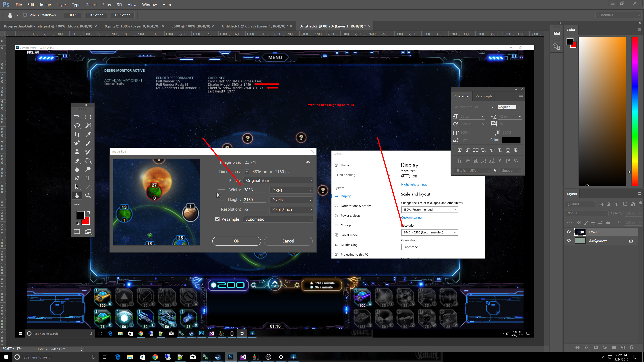Apply Faux Bold in the Character panel

click(x=459, y=150)
